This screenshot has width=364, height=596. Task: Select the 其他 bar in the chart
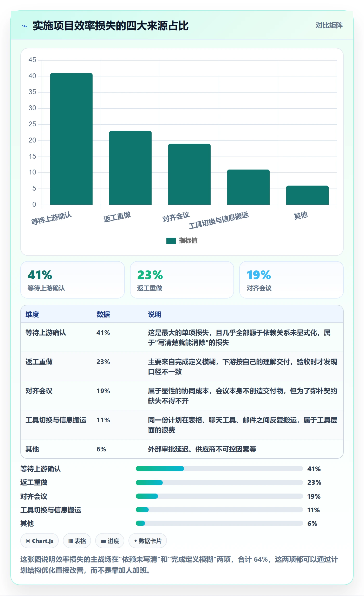coord(307,195)
